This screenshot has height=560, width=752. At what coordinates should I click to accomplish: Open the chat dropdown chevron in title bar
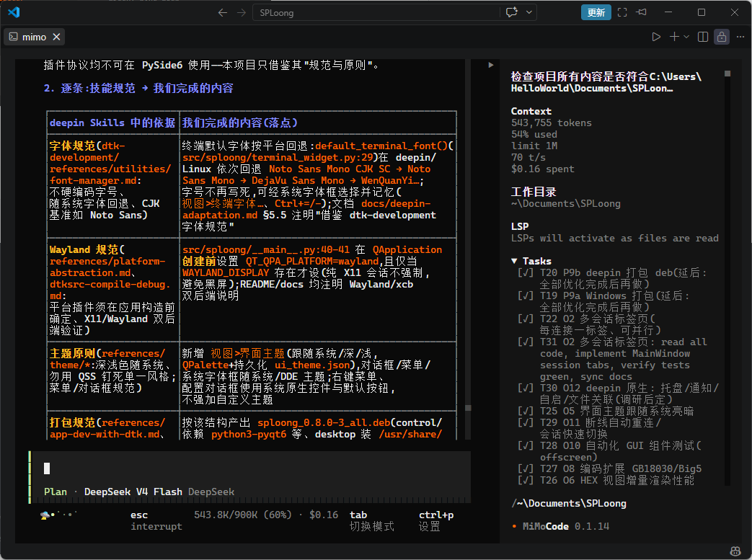pos(529,12)
